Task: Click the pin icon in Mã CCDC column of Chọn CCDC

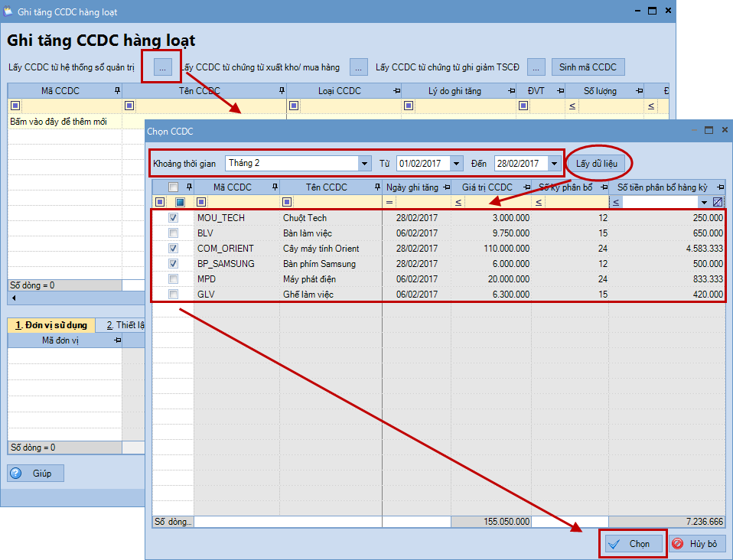Action: click(x=273, y=187)
